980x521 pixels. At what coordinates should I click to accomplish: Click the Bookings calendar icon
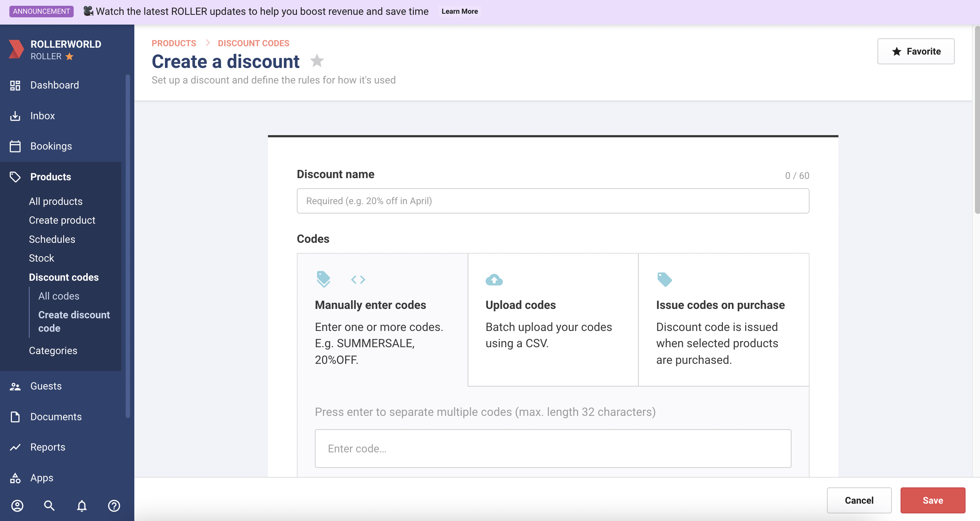15,146
